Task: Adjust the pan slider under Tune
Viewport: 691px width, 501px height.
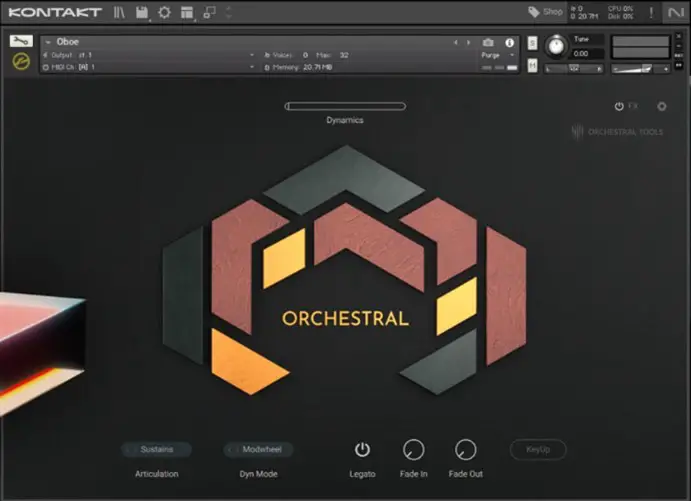Action: 573,68
